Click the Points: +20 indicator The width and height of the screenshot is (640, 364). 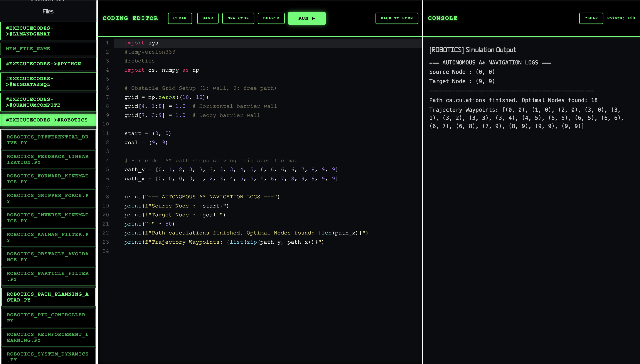click(621, 18)
